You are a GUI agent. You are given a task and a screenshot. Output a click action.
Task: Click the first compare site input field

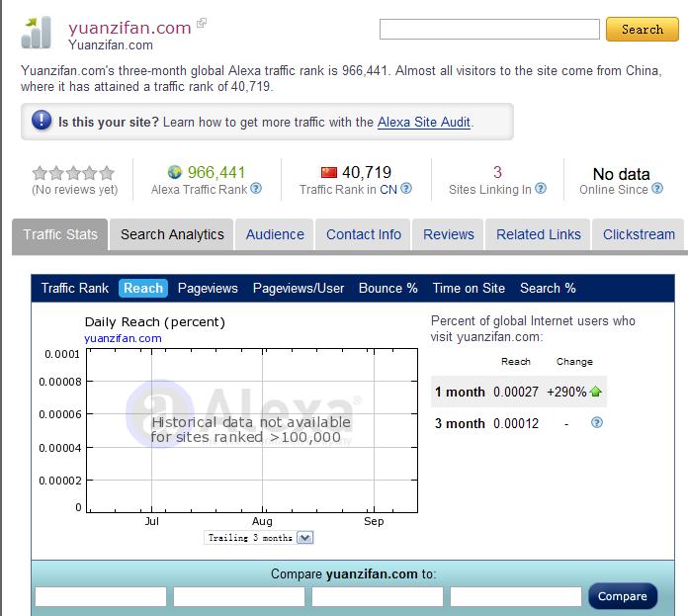[x=101, y=596]
